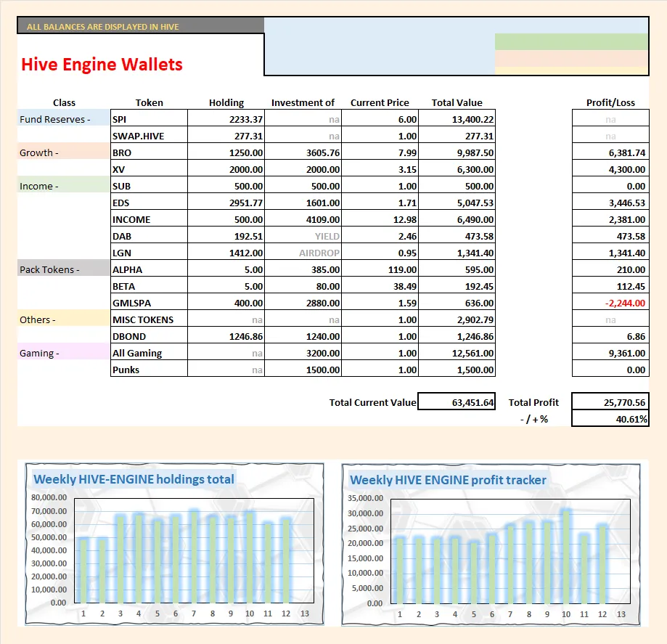Click the ALPHA token cell
This screenshot has height=644, width=667.
149,269
